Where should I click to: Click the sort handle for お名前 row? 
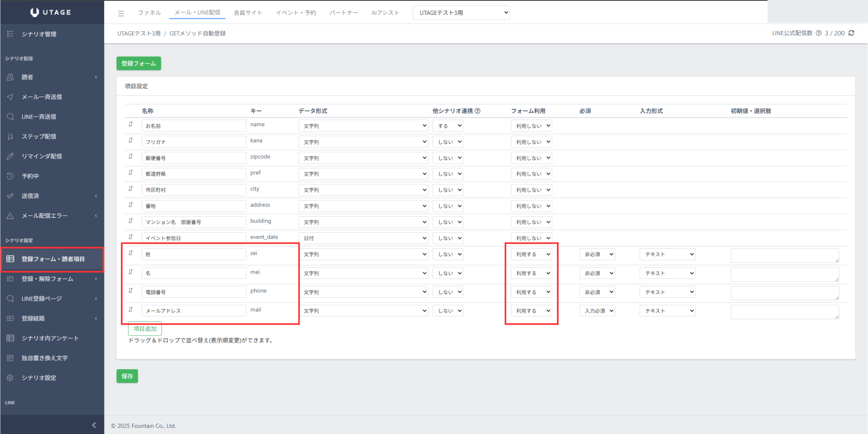point(131,125)
